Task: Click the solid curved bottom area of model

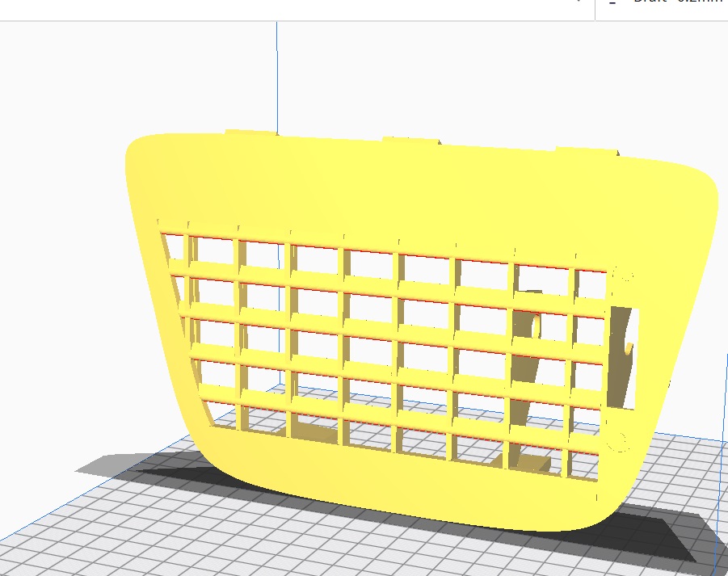Action: point(404,493)
